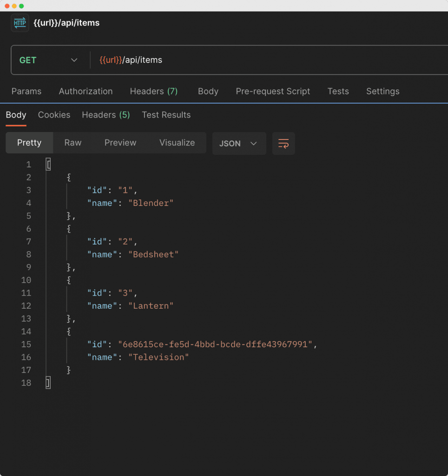Viewport: 448px width, 476px height.
Task: Select the Preview response mode
Action: (x=120, y=143)
